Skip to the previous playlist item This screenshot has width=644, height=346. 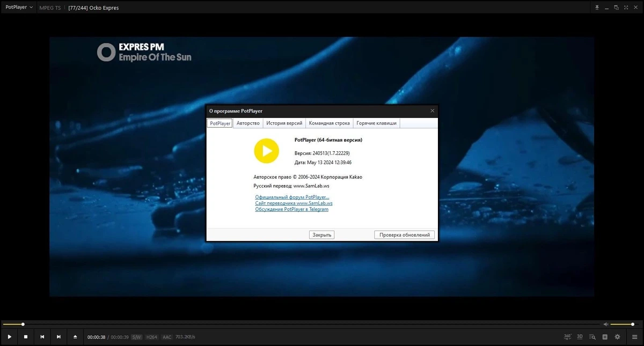point(42,337)
